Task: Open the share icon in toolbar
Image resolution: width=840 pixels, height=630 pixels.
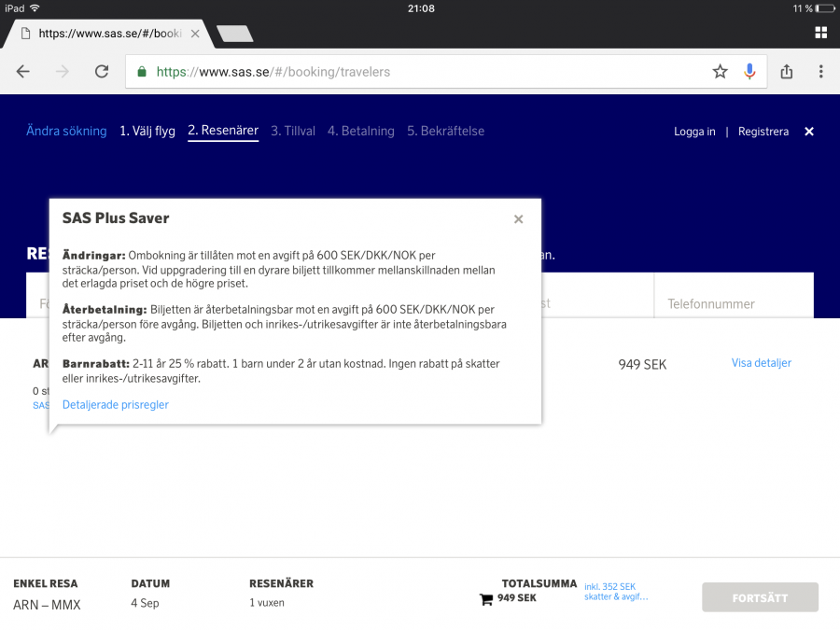Action: pyautogui.click(x=787, y=72)
